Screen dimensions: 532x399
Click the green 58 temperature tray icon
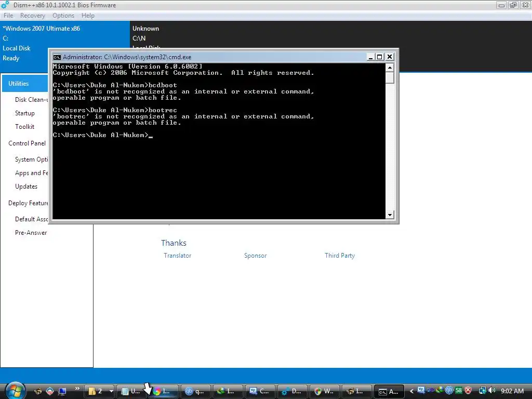click(459, 391)
